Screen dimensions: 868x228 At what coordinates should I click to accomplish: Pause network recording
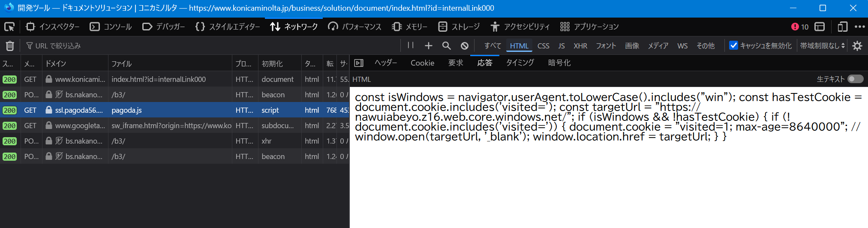(411, 45)
